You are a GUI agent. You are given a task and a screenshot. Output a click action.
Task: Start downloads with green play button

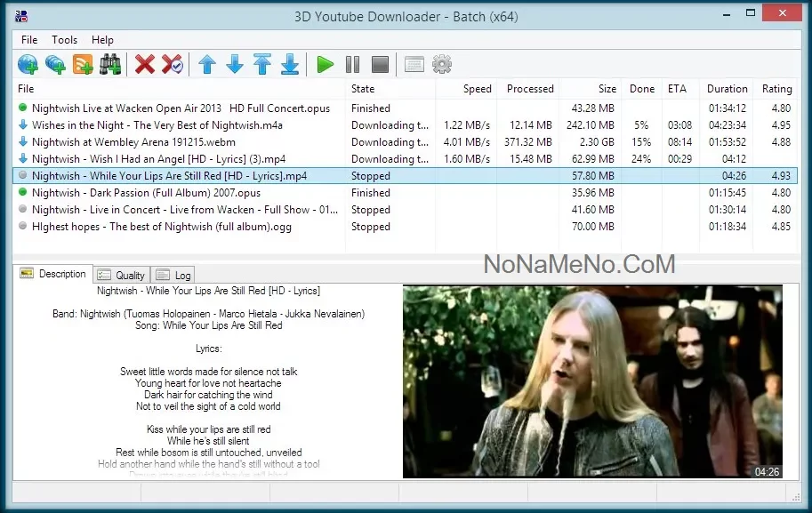click(326, 64)
